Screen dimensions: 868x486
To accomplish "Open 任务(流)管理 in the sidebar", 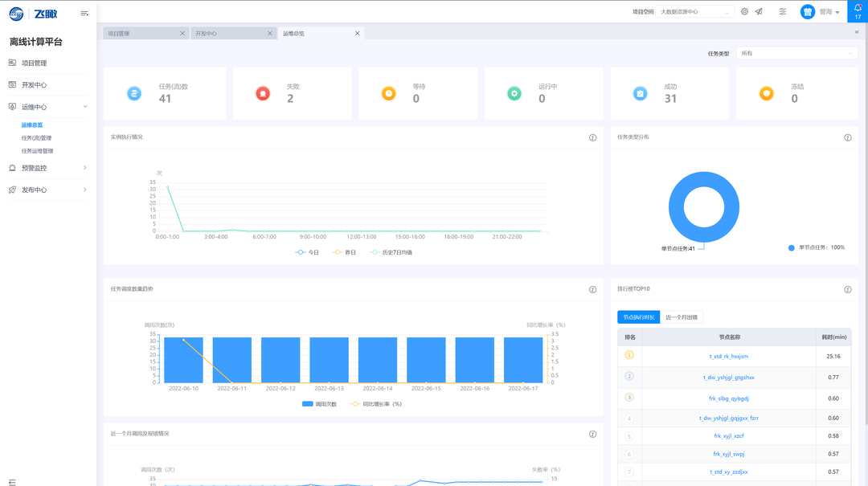I will click(36, 138).
